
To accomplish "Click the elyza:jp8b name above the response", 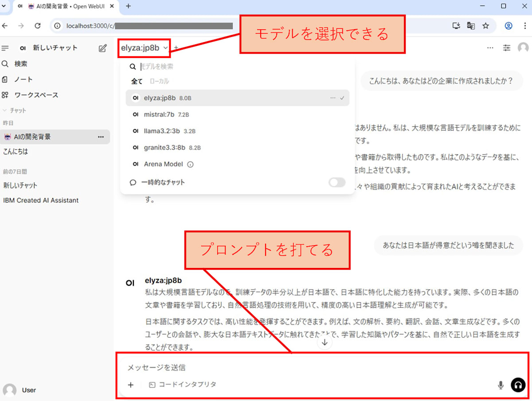I will (x=163, y=280).
